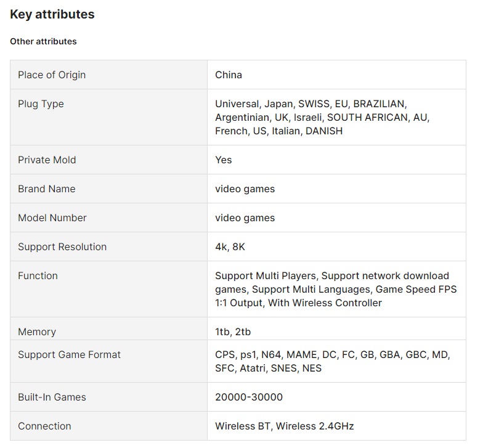Viewport: 483px width, 448px height.
Task: Select the 1tb, 2tb memory value
Action: (233, 332)
